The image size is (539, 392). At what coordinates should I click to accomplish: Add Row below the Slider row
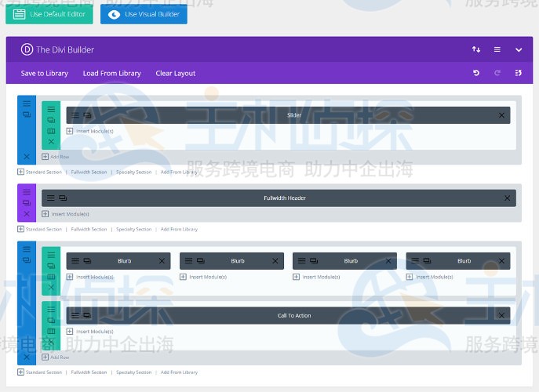coord(56,157)
